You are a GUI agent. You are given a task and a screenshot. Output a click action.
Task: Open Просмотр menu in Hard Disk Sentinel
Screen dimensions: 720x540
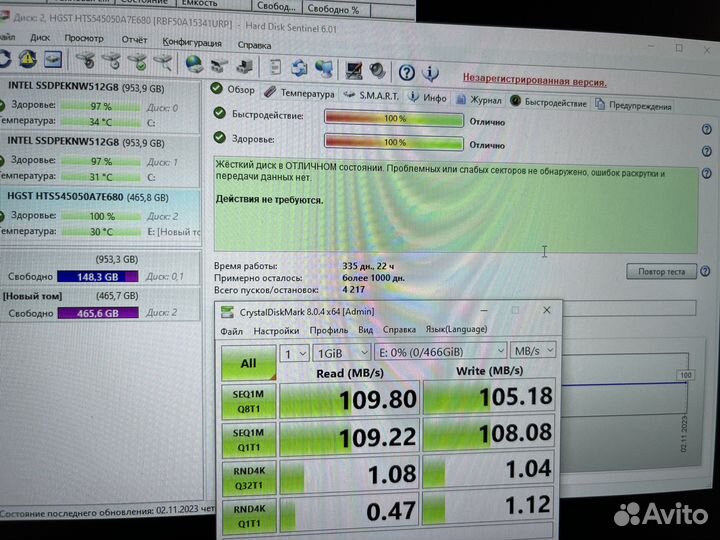(84, 39)
